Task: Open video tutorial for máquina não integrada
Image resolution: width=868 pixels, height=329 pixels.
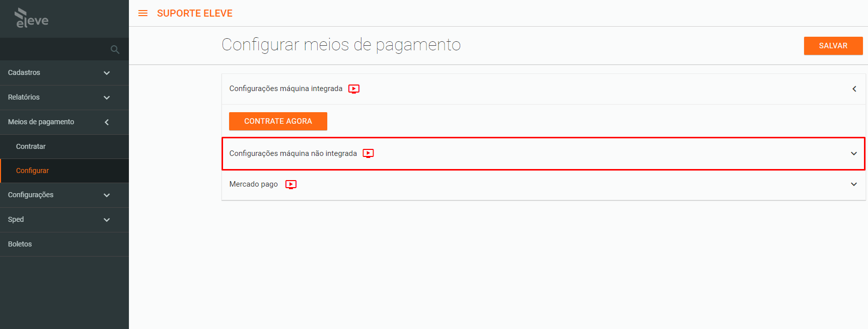Action: tap(369, 153)
